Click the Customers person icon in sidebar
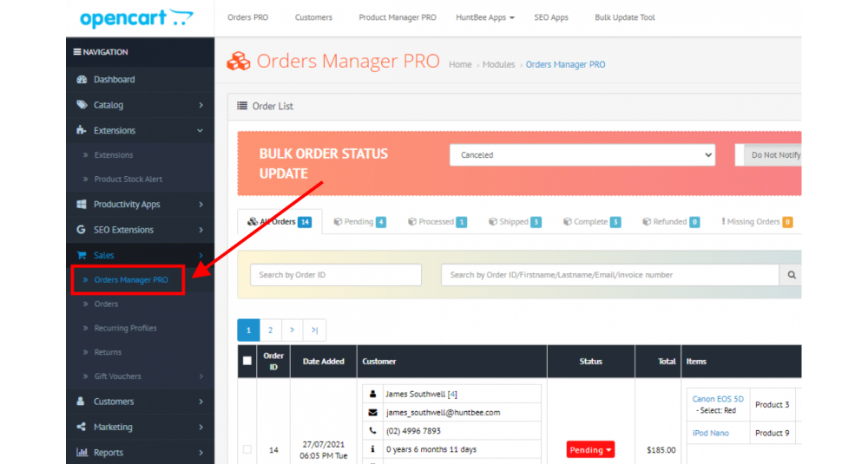This screenshot has height=464, width=868. tap(81, 401)
